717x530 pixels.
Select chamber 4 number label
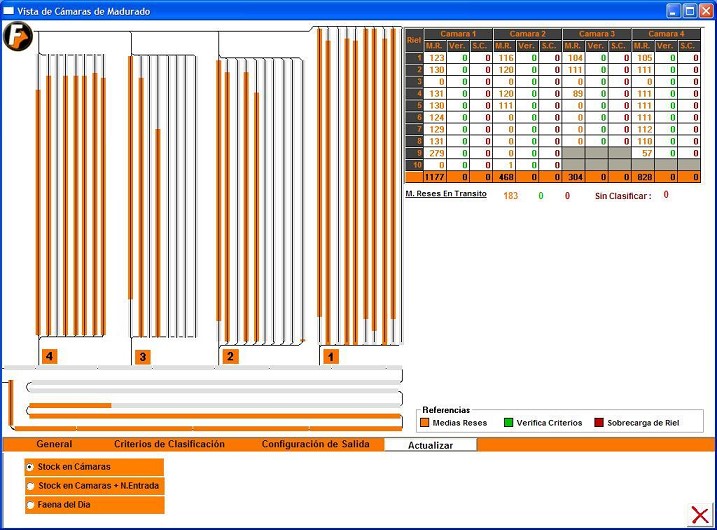pyautogui.click(x=49, y=356)
